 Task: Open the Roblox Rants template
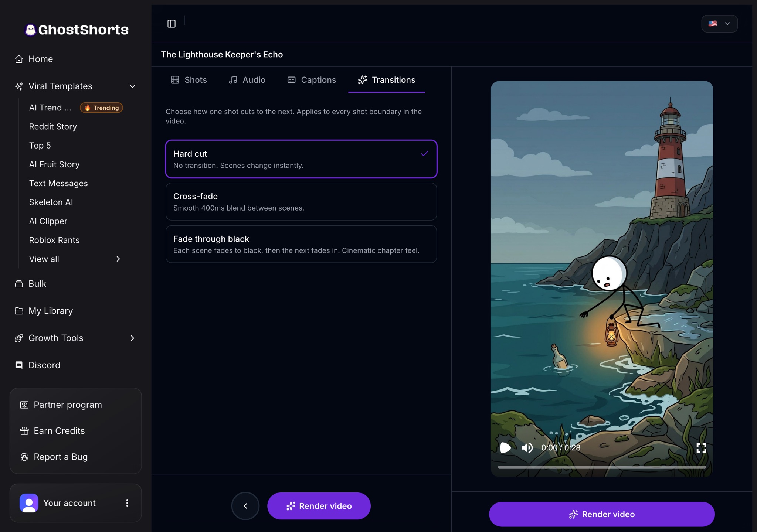54,240
